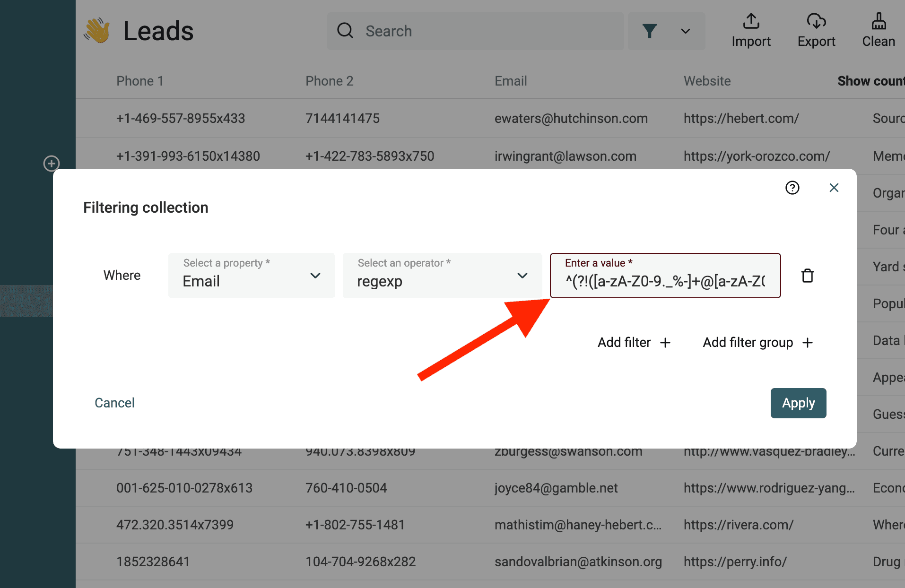Click the Show count toggle text
The width and height of the screenshot is (905, 588).
(x=870, y=81)
